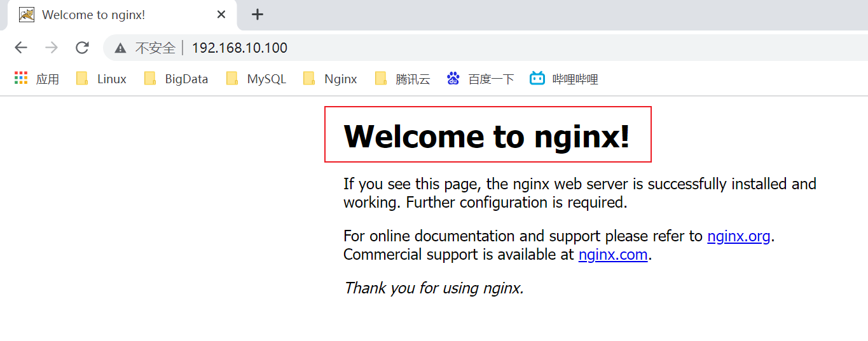Open the MySQL bookmark folder
This screenshot has width=868, height=341.
click(x=256, y=79)
